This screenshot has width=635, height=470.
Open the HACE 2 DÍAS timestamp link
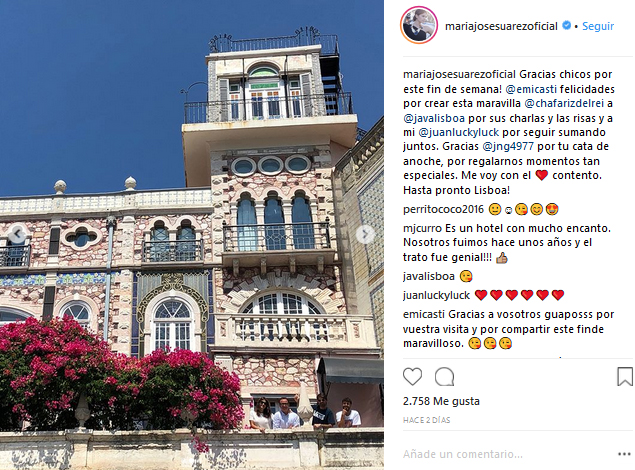tap(426, 420)
